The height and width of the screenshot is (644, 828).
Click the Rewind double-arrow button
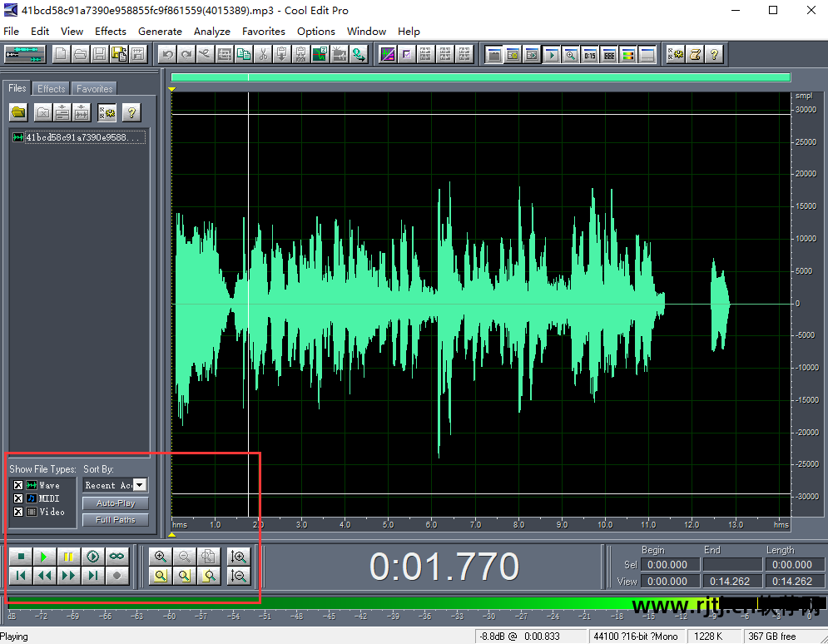pos(44,576)
